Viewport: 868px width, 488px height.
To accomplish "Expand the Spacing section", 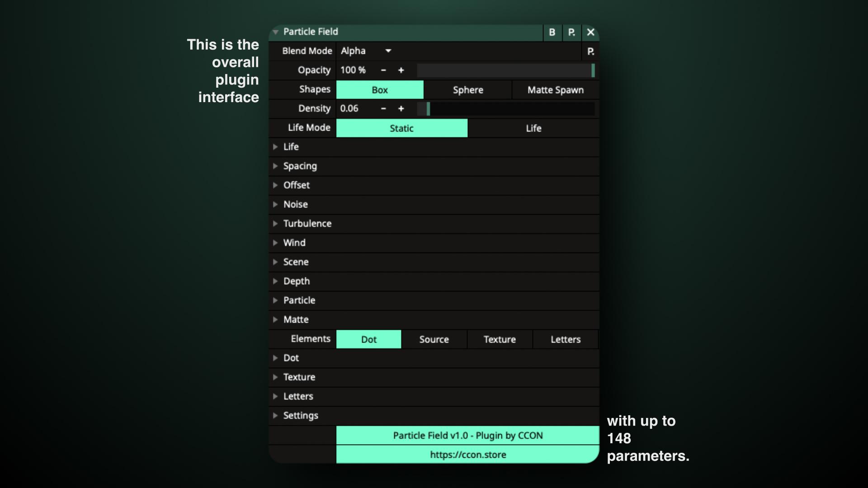I will point(434,166).
